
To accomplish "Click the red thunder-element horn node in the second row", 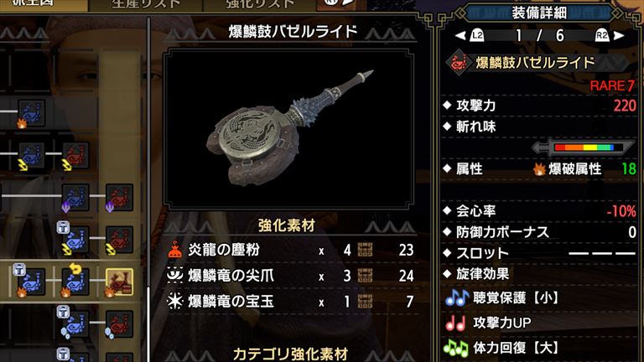I will [75, 156].
